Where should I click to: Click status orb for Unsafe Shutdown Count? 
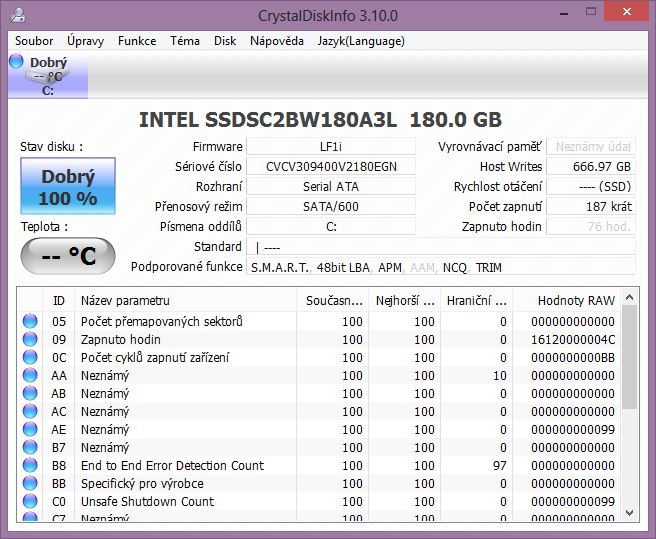30,502
